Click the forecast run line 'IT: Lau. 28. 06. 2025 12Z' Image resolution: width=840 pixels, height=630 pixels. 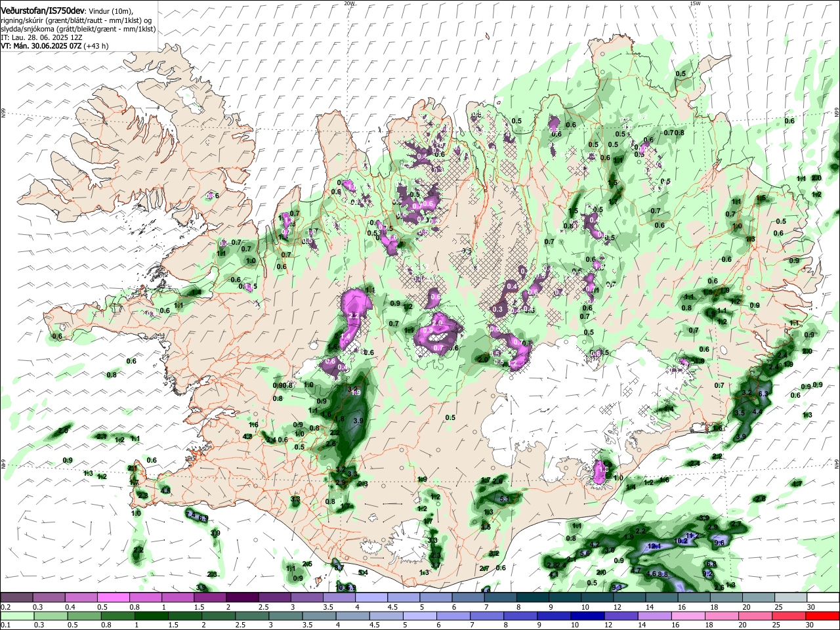(x=41, y=38)
